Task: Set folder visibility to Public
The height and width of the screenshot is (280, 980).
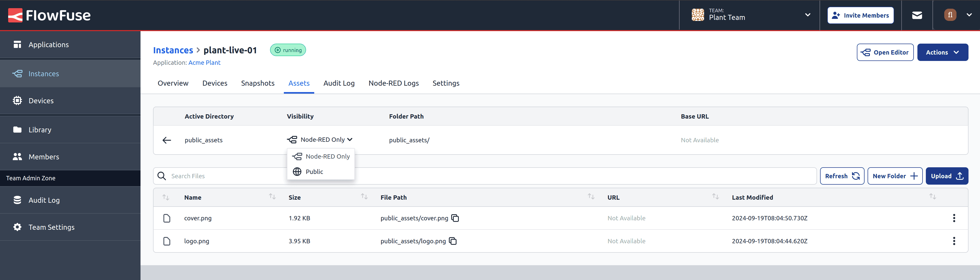Action: pos(314,171)
